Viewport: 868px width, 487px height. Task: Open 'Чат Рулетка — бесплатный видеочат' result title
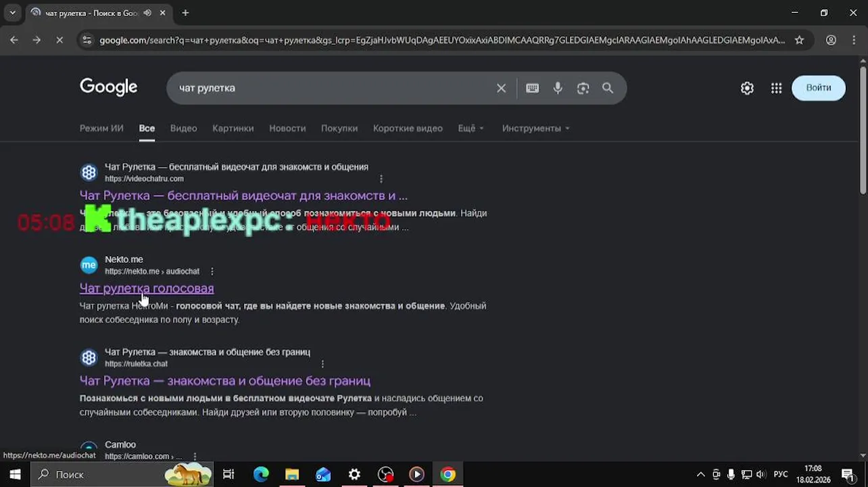pyautogui.click(x=243, y=195)
